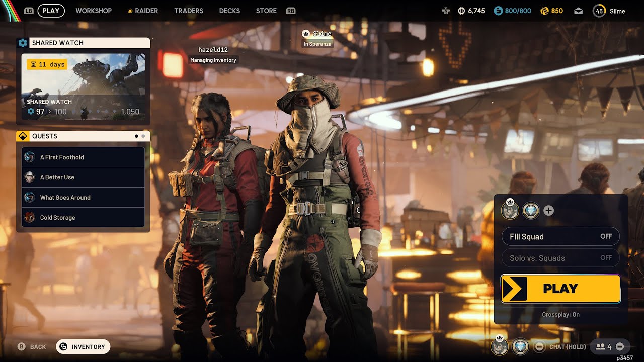Click the crown icon beside Slime tag
Image resolution: width=644 pixels, height=362 pixels.
(x=305, y=34)
